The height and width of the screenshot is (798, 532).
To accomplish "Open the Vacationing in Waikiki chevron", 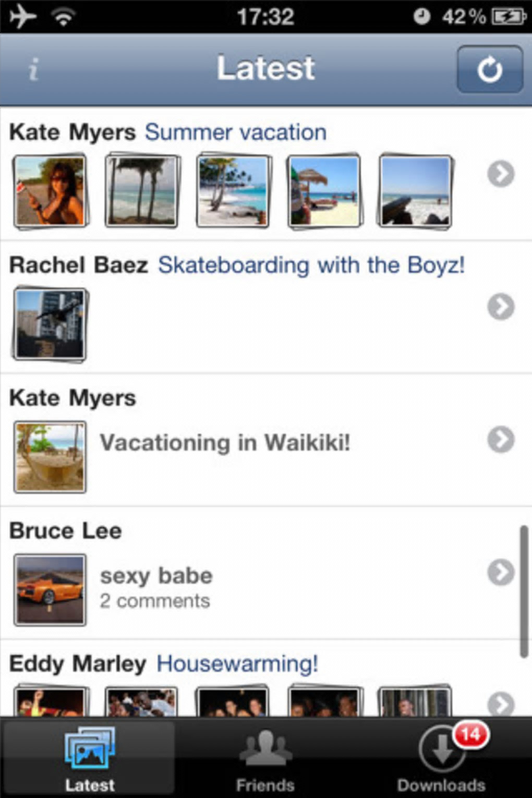I will click(x=501, y=440).
